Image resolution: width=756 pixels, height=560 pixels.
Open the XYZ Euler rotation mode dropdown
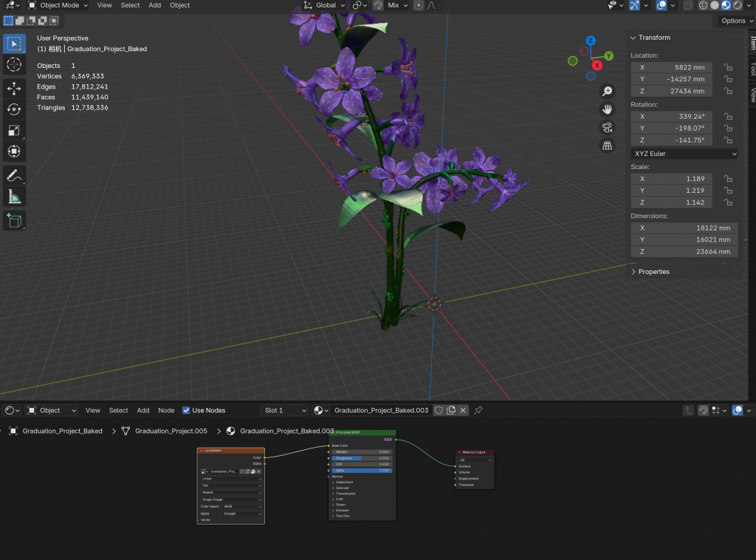pos(684,154)
